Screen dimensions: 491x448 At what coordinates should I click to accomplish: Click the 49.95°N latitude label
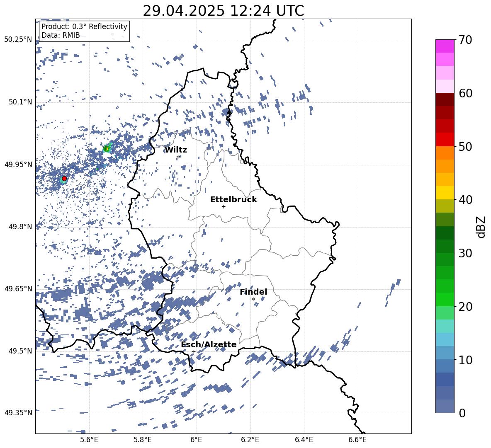[x=18, y=165]
